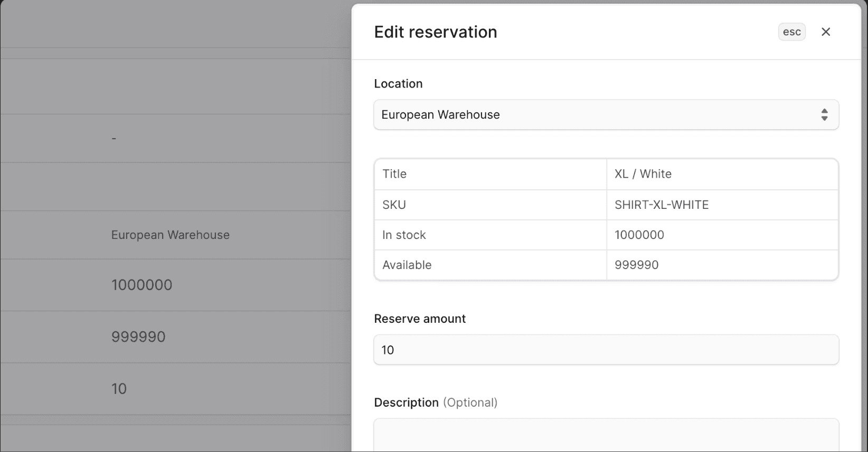868x452 pixels.
Task: Click the Title row label
Action: click(394, 174)
